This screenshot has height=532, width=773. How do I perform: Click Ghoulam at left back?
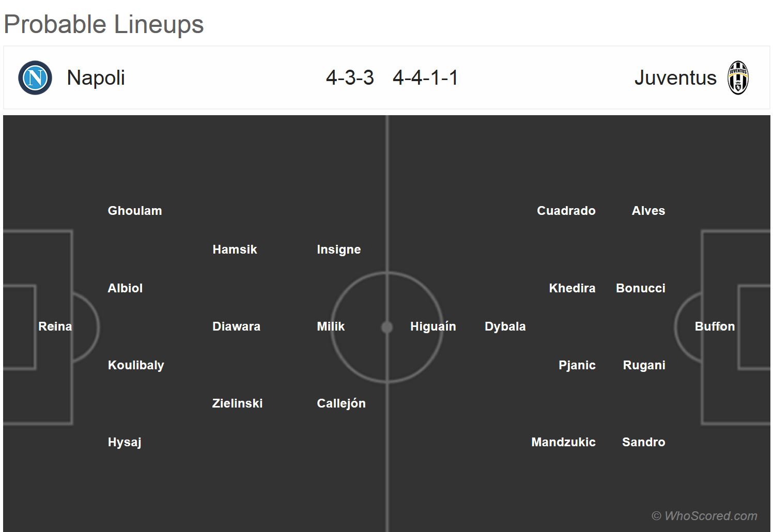tap(134, 211)
